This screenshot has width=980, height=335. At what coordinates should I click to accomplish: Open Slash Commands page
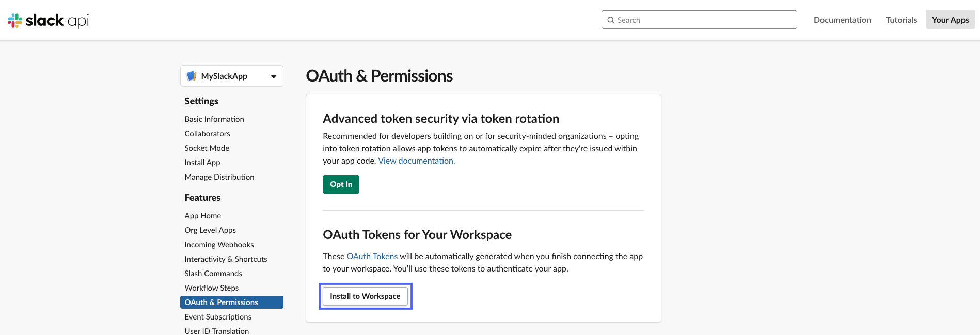click(x=213, y=274)
